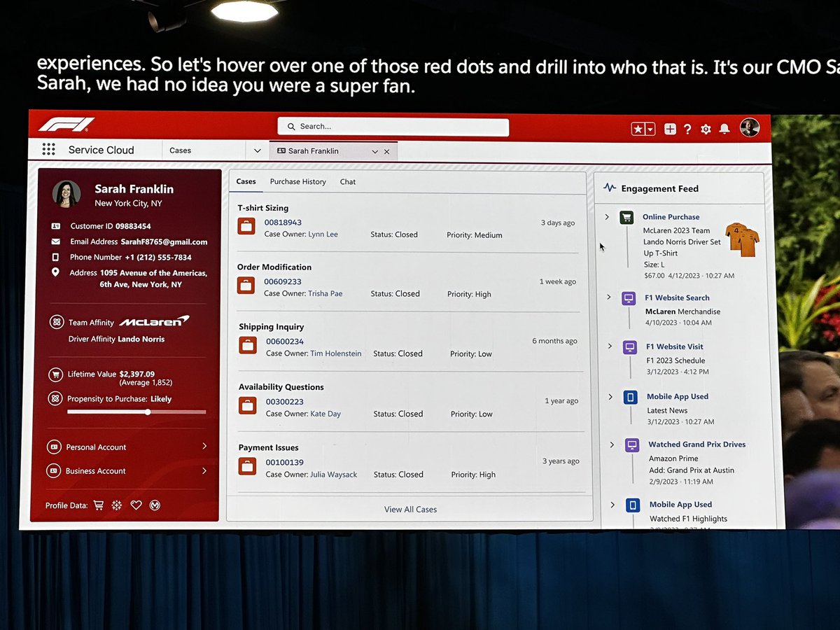Expand the F1 Website Visit entry

point(610,346)
